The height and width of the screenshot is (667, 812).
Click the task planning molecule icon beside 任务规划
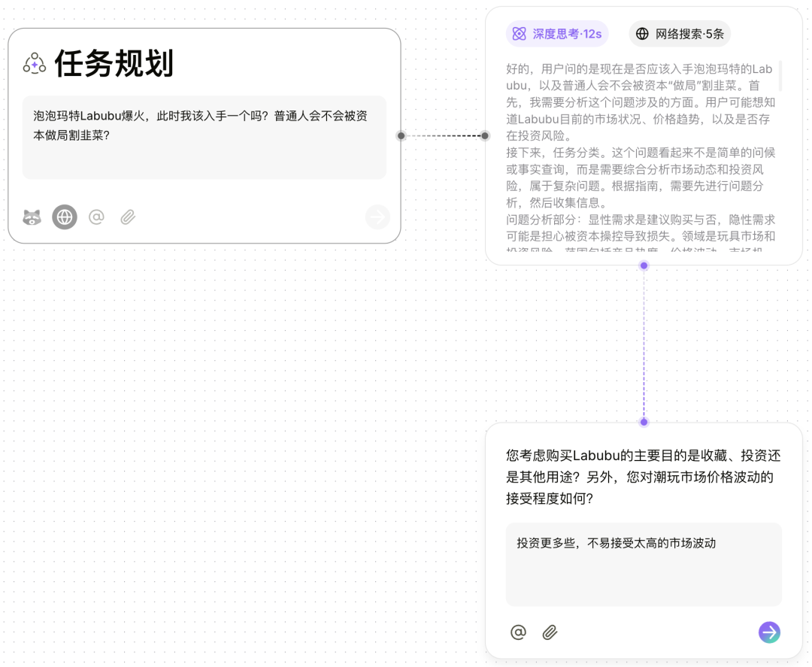(x=34, y=64)
